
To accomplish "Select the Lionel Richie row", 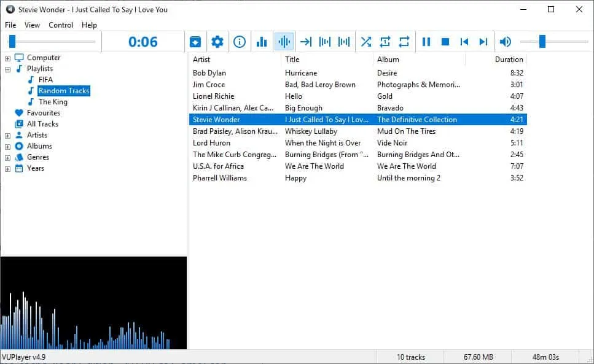I will 358,96.
